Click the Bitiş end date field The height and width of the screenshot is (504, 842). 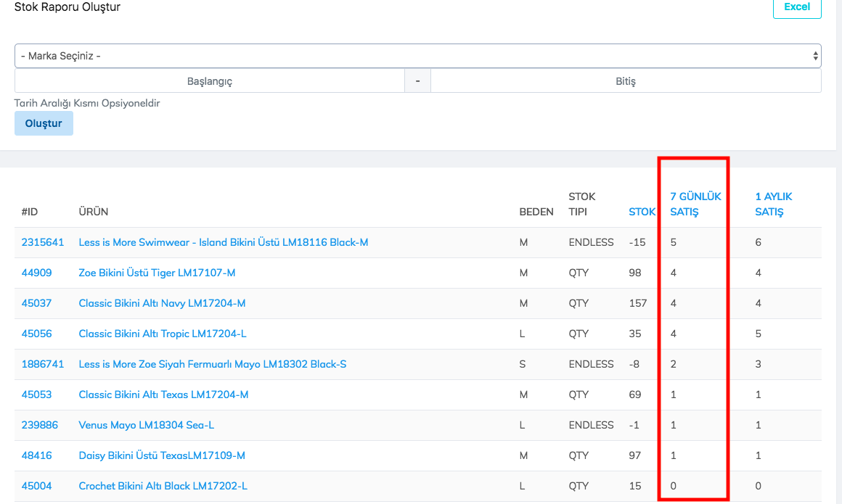(625, 81)
